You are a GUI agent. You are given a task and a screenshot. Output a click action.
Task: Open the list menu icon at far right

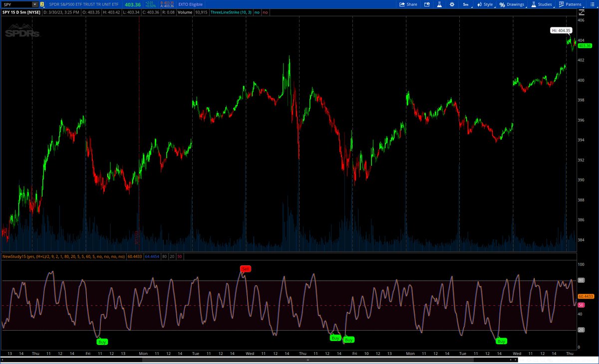point(592,4)
